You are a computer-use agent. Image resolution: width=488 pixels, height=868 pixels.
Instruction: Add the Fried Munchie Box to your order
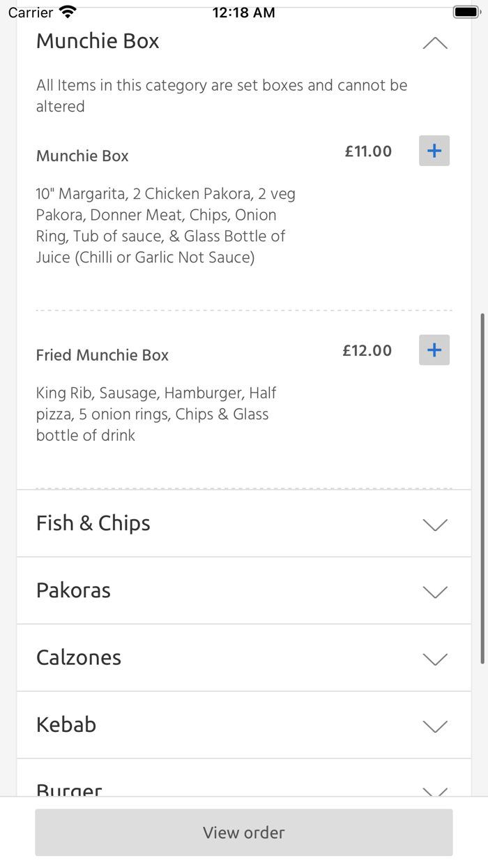[434, 350]
